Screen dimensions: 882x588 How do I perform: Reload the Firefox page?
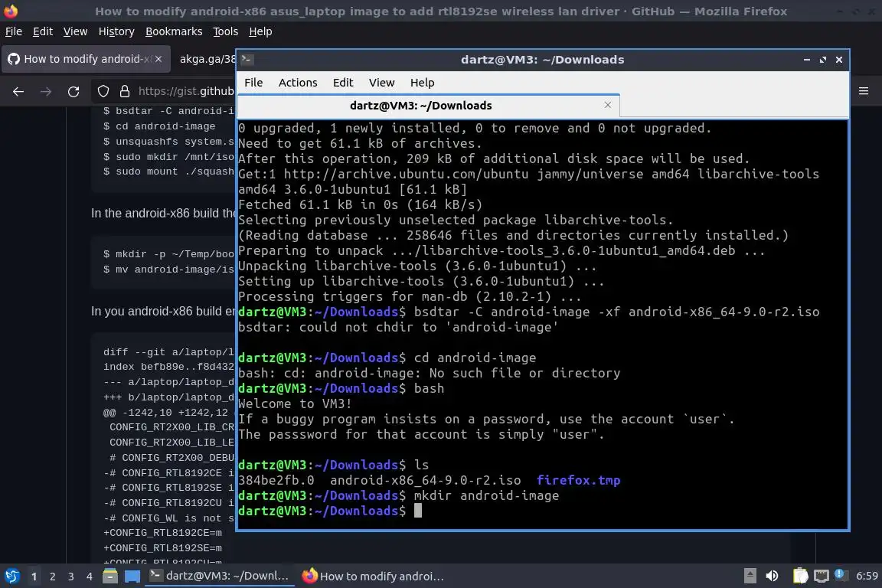(73, 91)
